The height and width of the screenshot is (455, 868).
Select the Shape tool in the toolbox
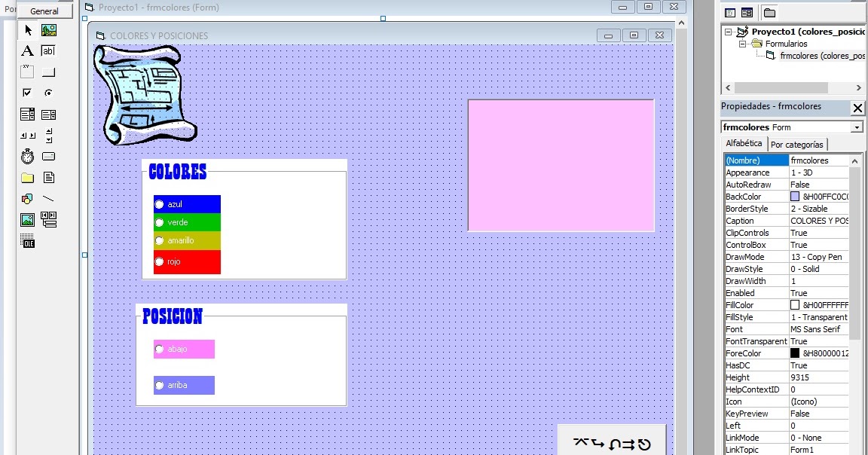[x=27, y=197]
